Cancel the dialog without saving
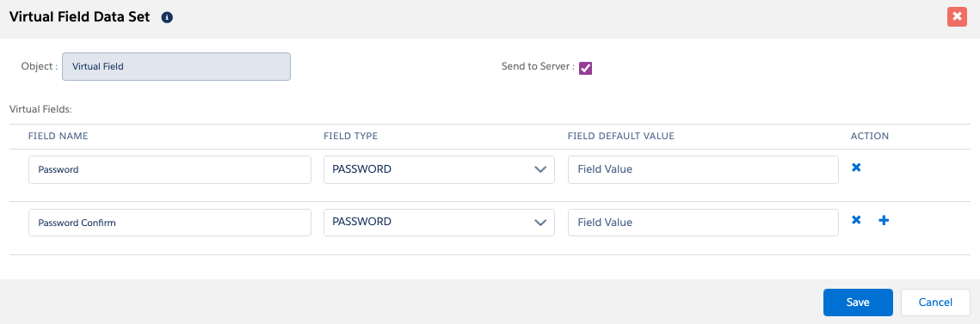 [935, 303]
